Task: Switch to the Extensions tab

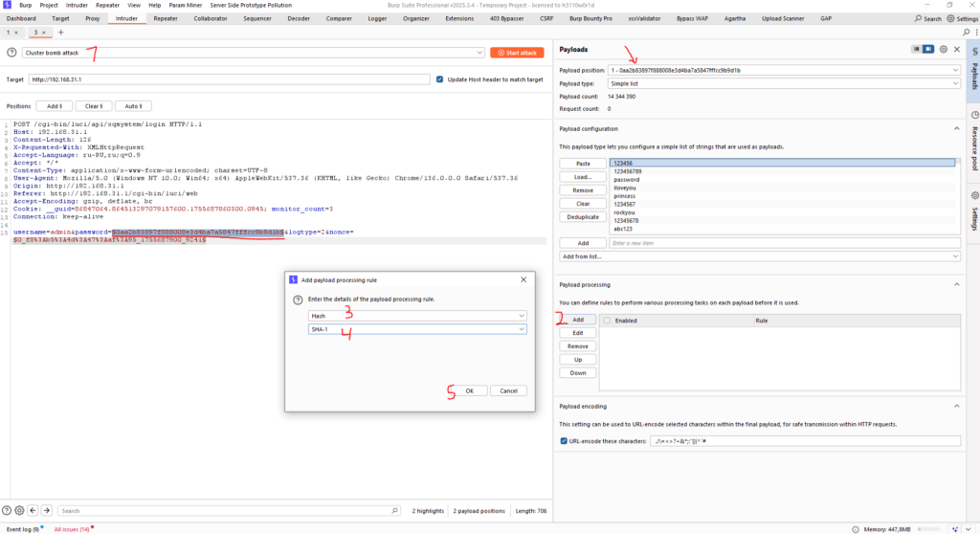Action: click(459, 19)
